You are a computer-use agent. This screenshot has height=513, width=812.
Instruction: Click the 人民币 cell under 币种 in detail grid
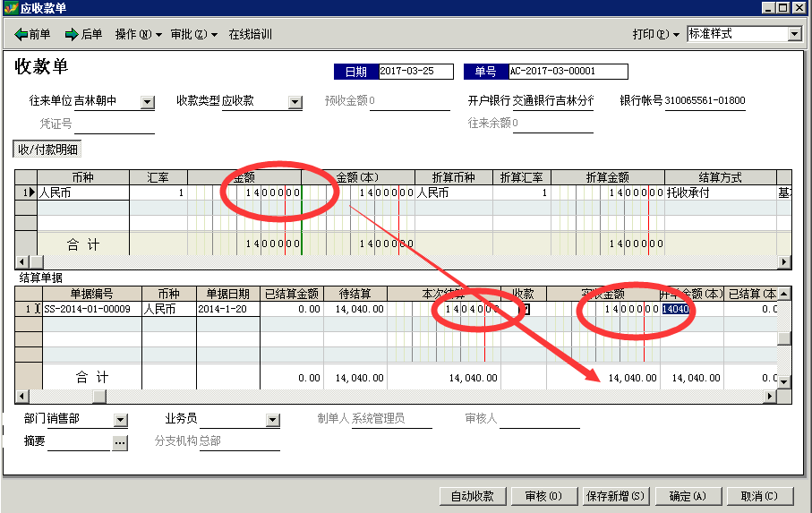[x=83, y=192]
